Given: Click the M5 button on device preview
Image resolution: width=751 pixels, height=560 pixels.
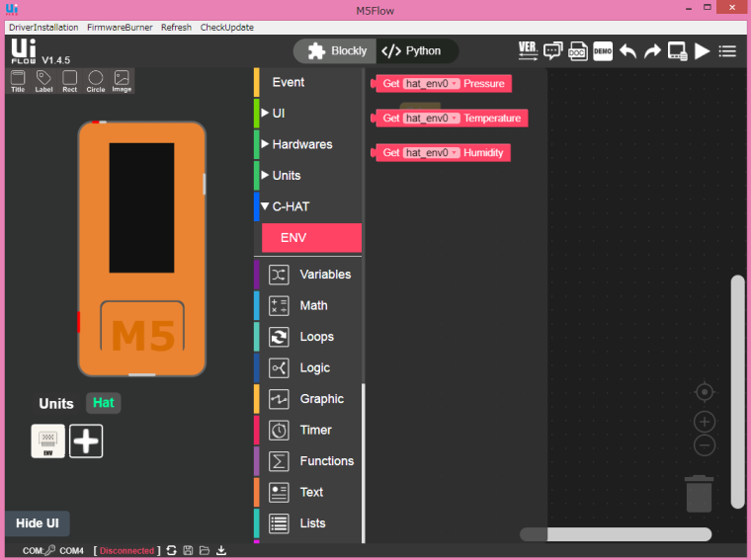Looking at the screenshot, I should coord(142,326).
